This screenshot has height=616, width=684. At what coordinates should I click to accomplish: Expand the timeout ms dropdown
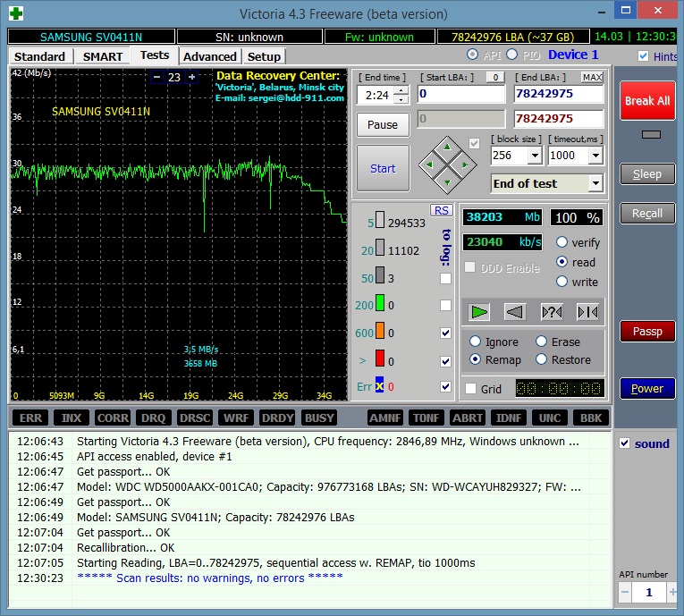[595, 156]
